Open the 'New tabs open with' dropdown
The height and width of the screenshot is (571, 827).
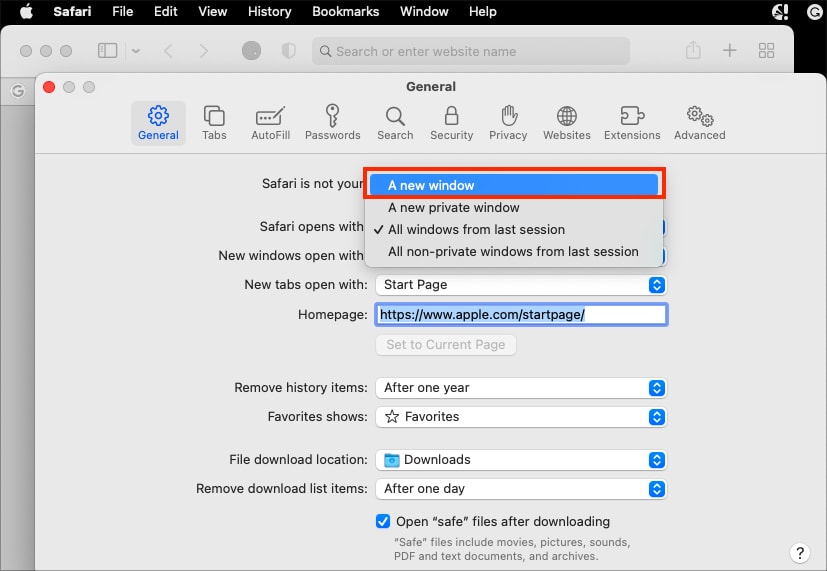tap(521, 285)
